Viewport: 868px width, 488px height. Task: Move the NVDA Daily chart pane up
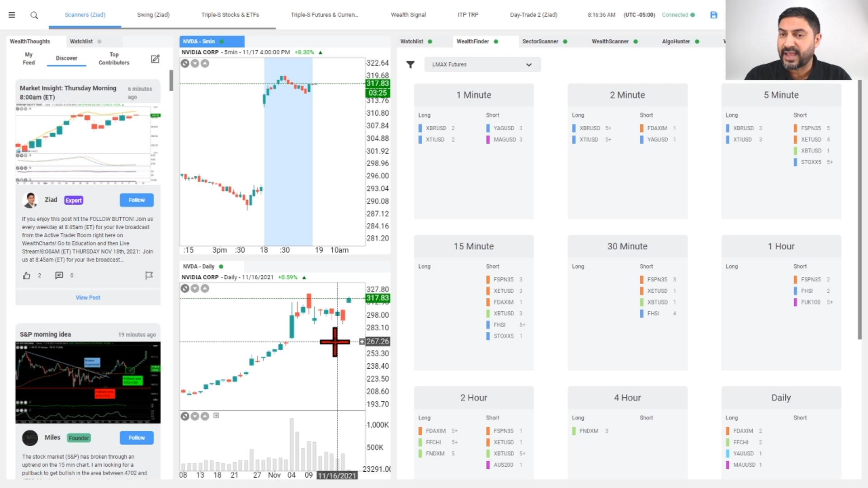tap(205, 289)
